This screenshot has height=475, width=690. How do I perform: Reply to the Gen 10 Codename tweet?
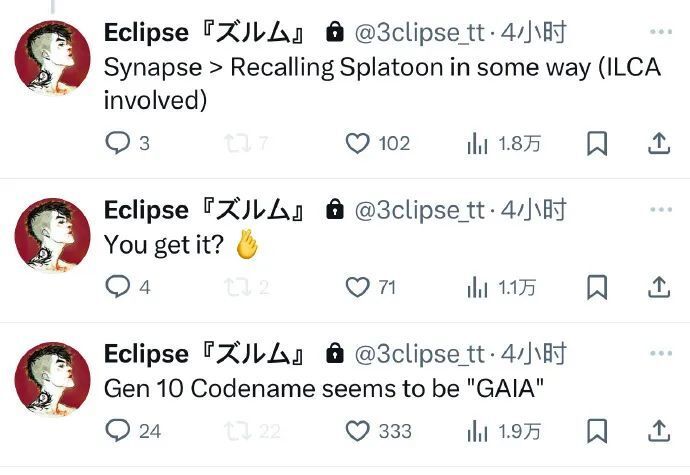119,431
